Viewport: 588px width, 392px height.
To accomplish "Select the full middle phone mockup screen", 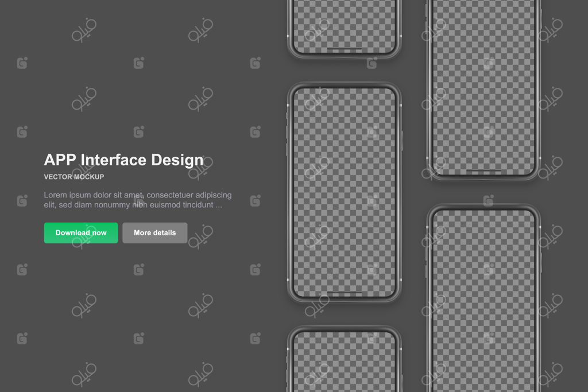I will [345, 192].
